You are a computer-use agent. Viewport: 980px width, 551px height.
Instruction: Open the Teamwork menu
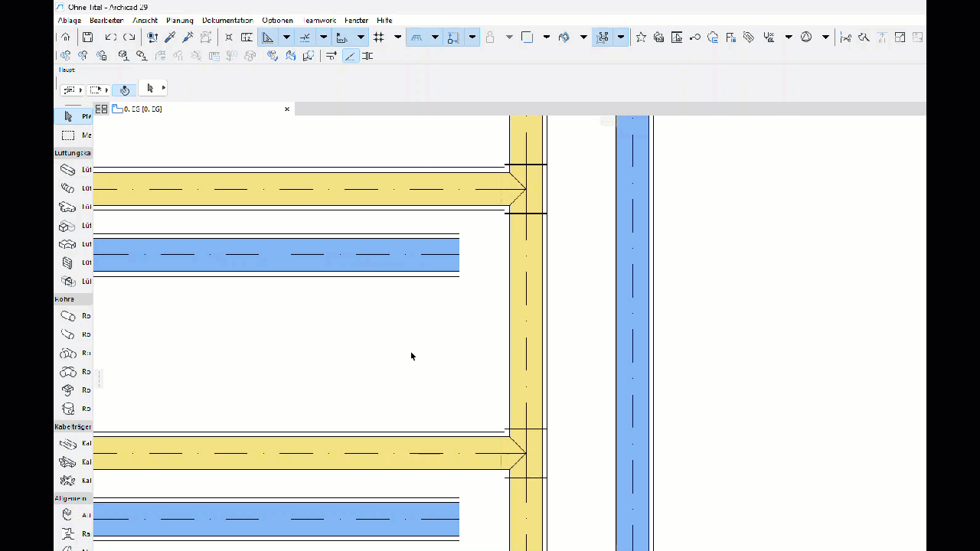[x=319, y=21]
